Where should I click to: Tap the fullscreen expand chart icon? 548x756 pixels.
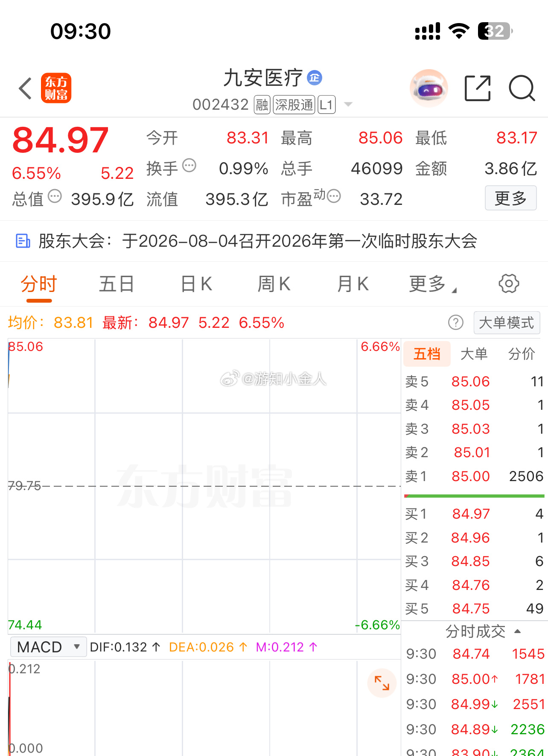[382, 683]
